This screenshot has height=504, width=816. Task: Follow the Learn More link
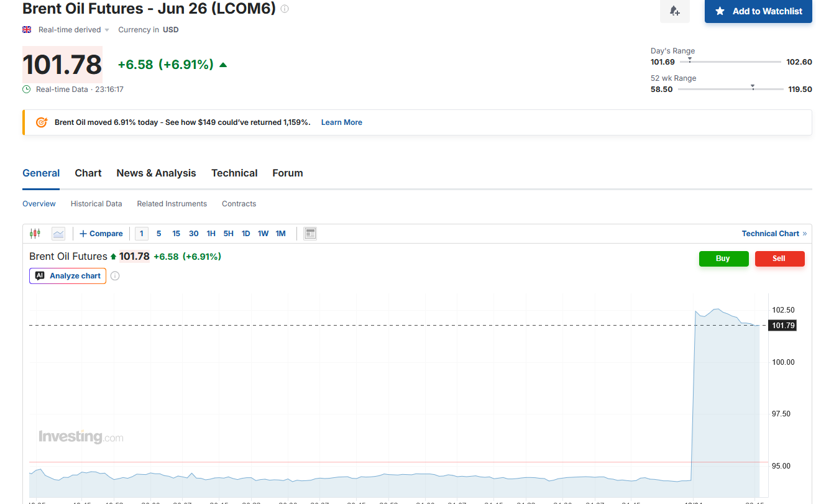tap(342, 122)
